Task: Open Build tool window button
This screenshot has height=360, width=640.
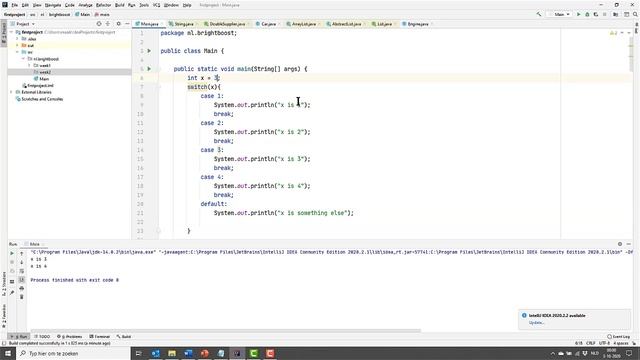Action: [x=124, y=337]
